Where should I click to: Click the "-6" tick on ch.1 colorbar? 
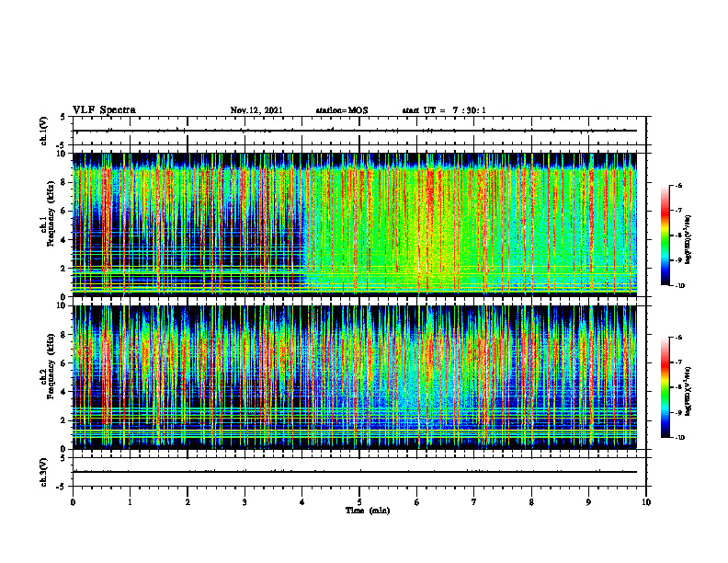point(678,185)
